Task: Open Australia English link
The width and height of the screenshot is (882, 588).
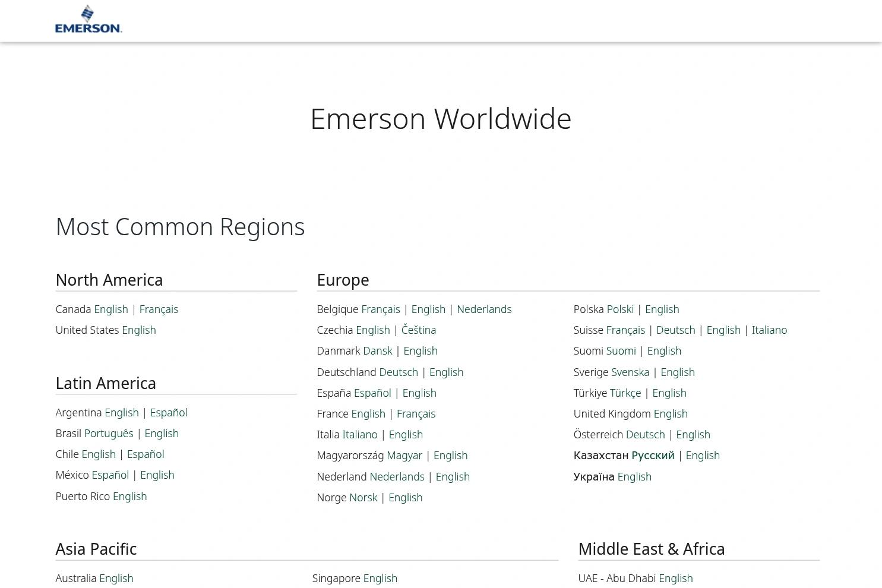Action: (116, 578)
